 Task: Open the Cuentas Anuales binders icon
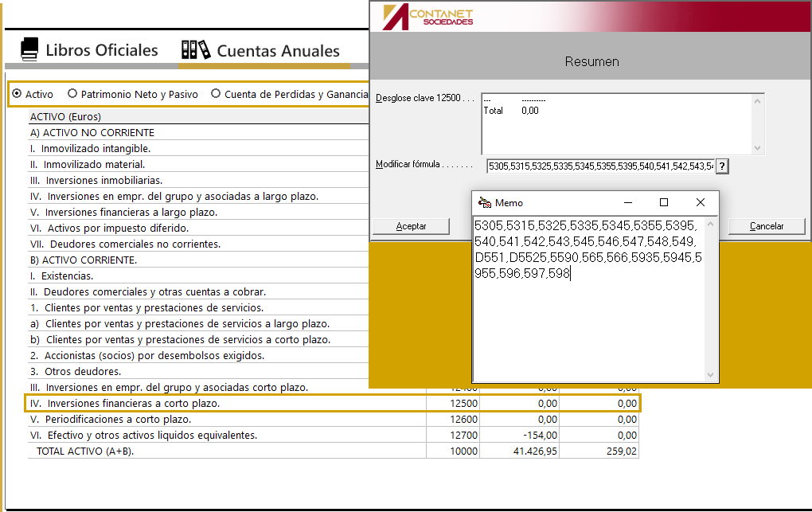click(196, 49)
